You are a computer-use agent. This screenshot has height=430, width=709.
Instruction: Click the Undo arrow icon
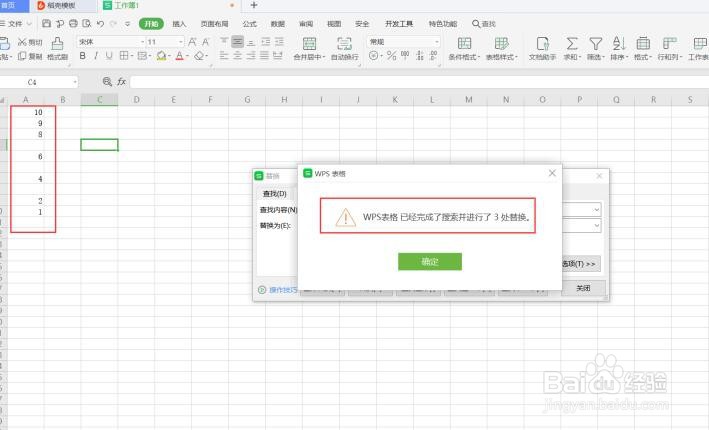point(100,24)
